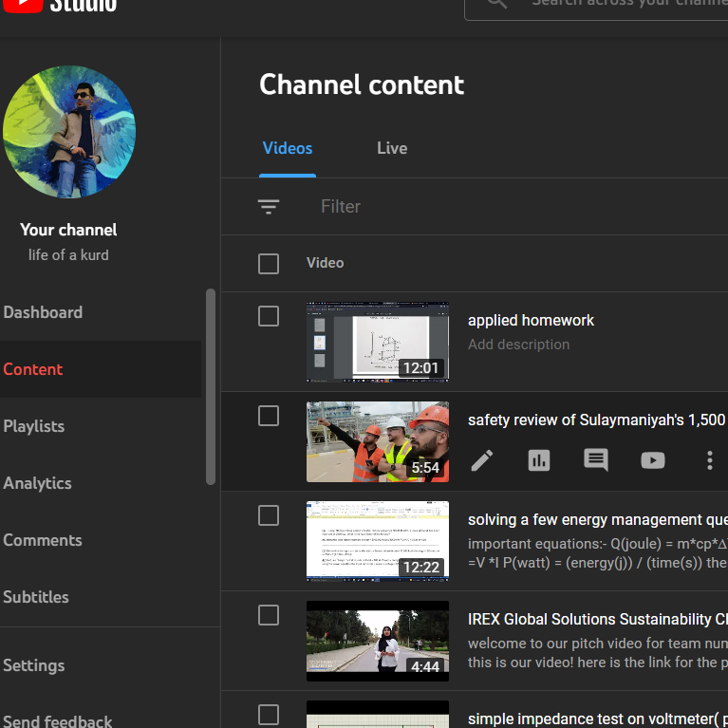Toggle the select-all checkbox beside Video header
Viewport: 728px width, 728px height.
269,263
